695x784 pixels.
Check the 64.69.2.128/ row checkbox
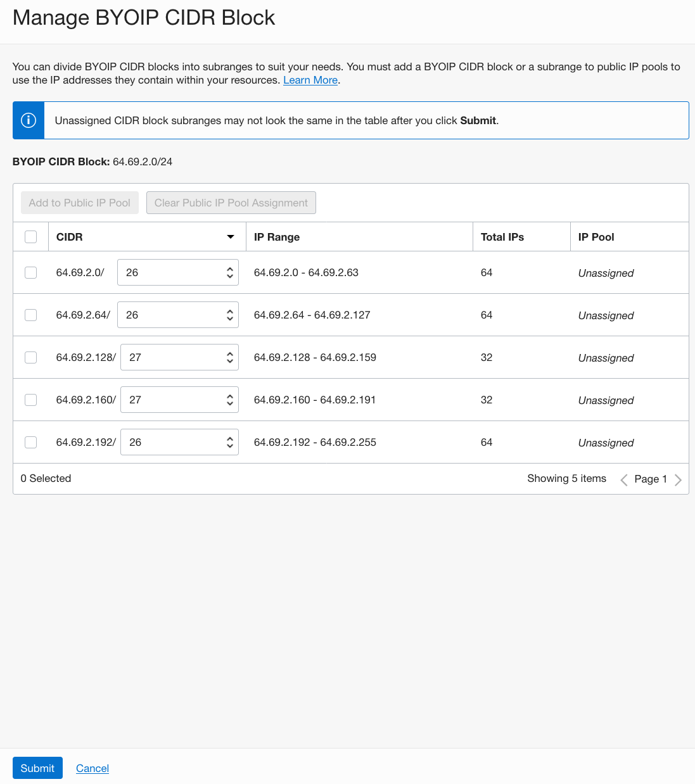click(30, 357)
